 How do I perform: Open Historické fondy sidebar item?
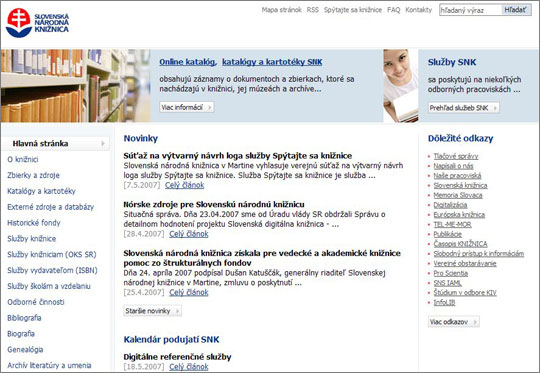[34, 223]
